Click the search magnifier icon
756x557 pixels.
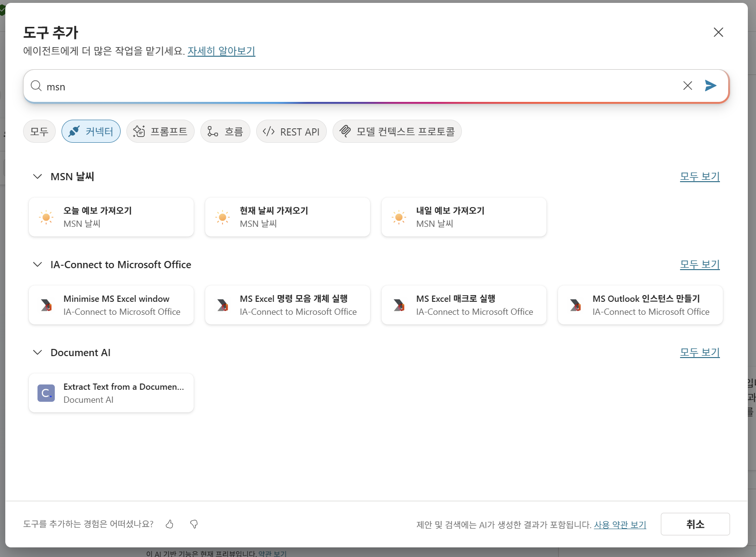tap(36, 86)
